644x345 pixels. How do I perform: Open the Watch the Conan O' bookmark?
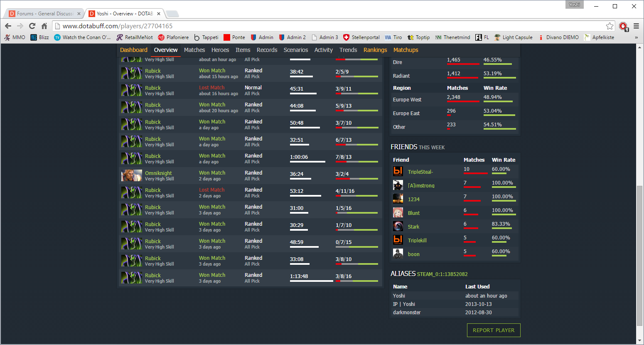82,37
